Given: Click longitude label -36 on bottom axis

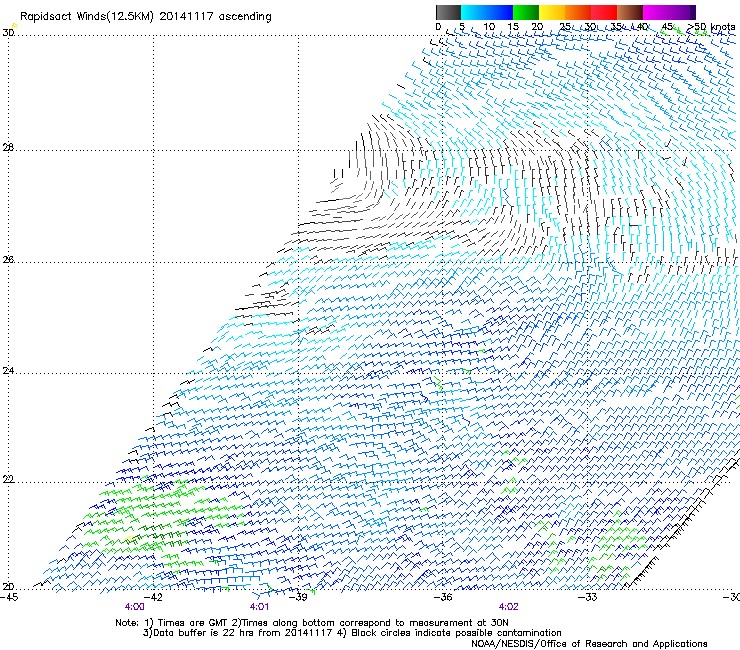Looking at the screenshot, I should [x=443, y=597].
